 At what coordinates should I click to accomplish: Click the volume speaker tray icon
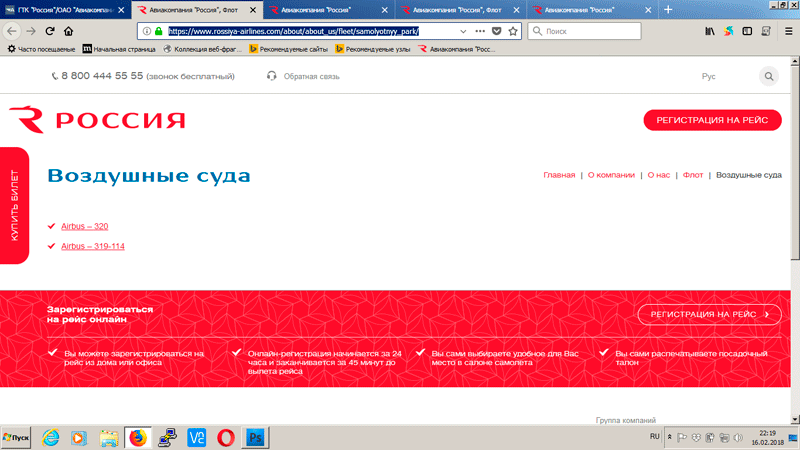[738, 438]
